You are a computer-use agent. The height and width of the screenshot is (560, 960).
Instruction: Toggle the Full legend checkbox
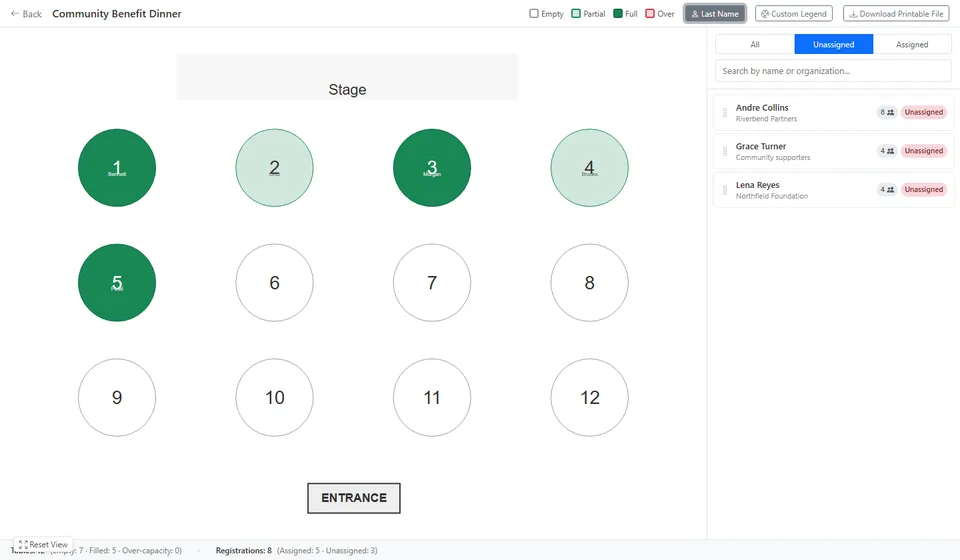[x=618, y=13]
